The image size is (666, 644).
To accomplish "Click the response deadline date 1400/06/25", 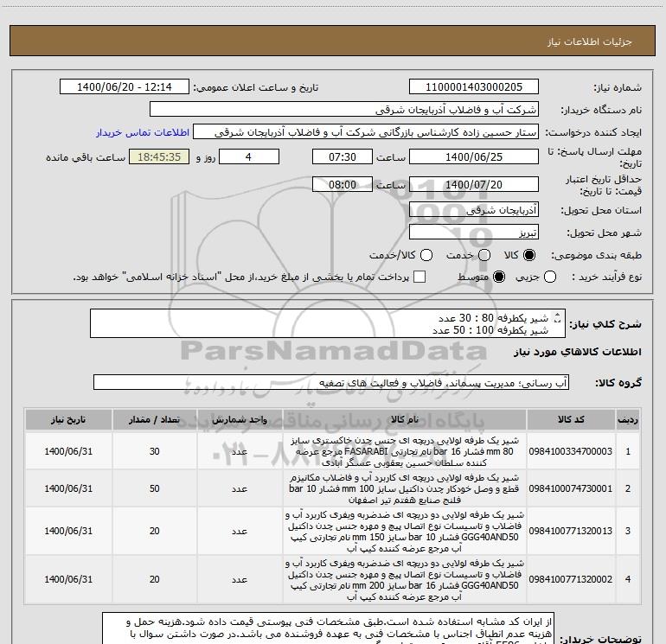I will [474, 156].
